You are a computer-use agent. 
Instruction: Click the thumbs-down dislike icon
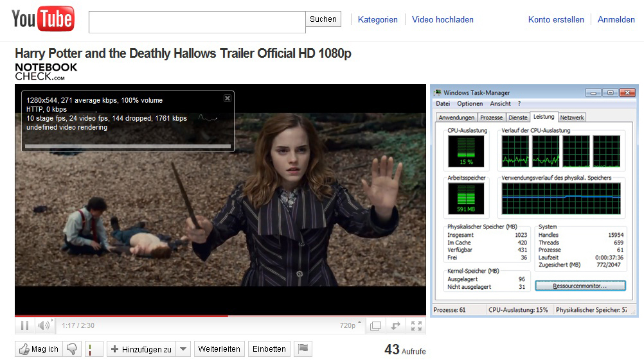click(x=72, y=349)
